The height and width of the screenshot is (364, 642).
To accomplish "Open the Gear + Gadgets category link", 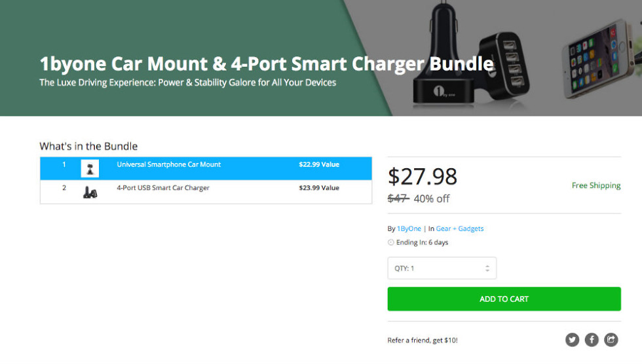I will (459, 228).
